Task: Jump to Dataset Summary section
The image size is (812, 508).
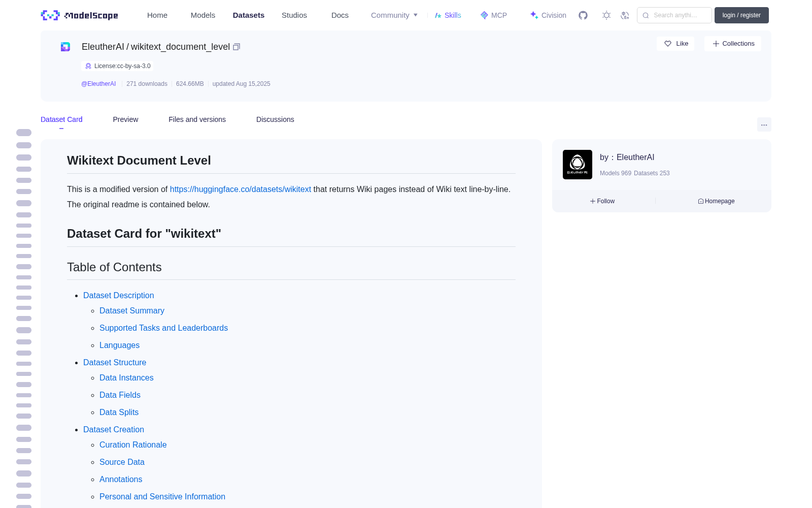Action: click(x=132, y=310)
